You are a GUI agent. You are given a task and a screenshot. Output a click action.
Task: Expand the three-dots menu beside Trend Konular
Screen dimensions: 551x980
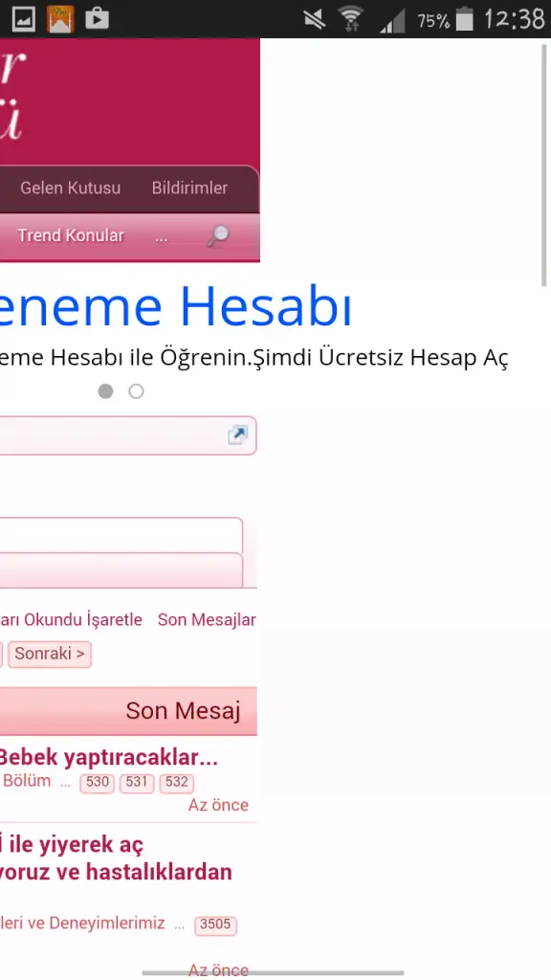(x=161, y=237)
